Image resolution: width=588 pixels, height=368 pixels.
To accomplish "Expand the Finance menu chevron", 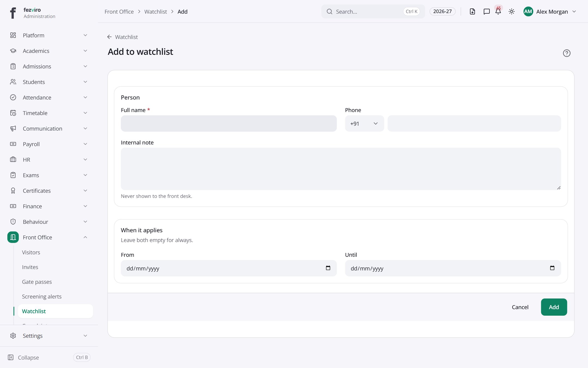I will pyautogui.click(x=85, y=206).
